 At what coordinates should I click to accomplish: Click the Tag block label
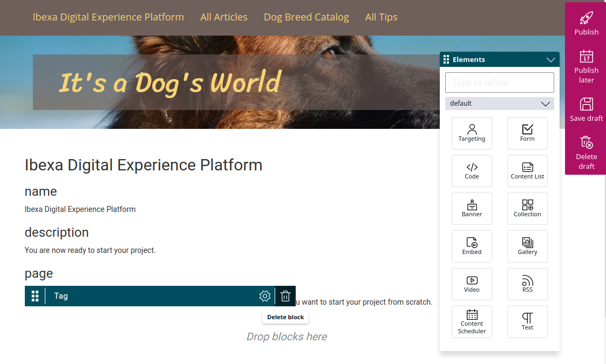(x=60, y=296)
